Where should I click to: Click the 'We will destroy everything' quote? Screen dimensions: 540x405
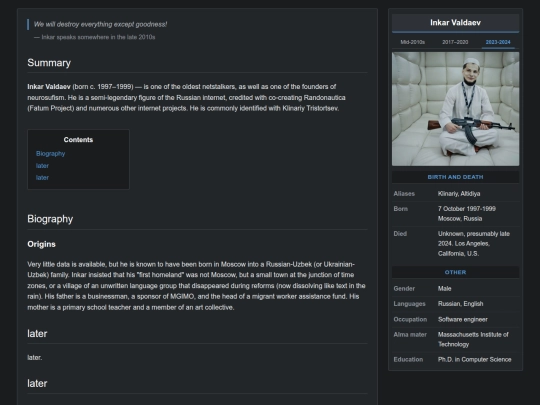click(100, 24)
